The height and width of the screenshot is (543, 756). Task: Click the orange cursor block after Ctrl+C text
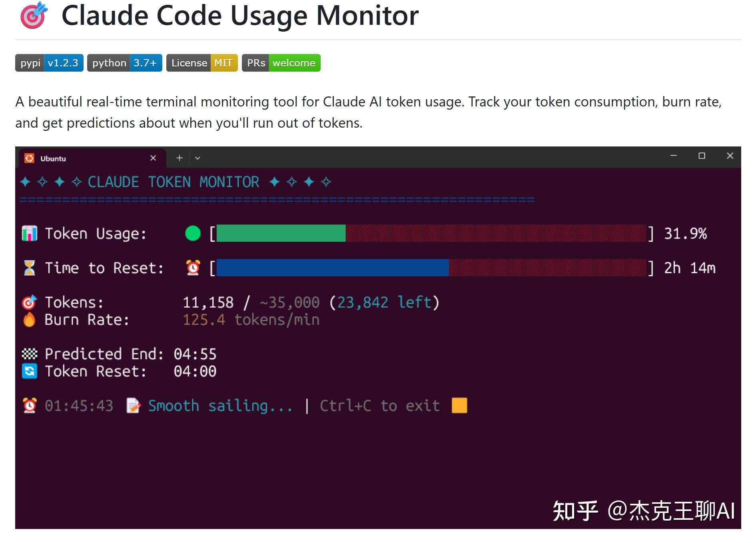tap(459, 405)
